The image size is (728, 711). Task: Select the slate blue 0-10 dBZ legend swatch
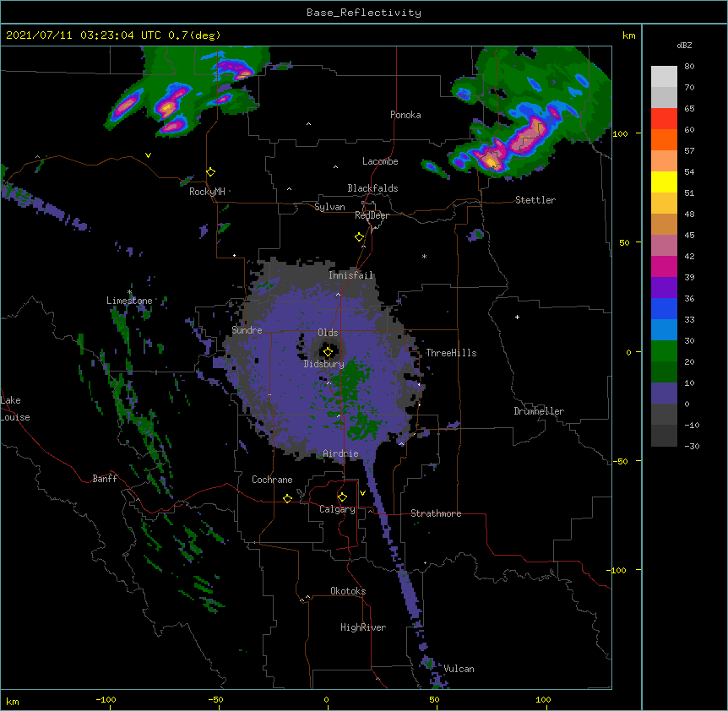pos(664,393)
